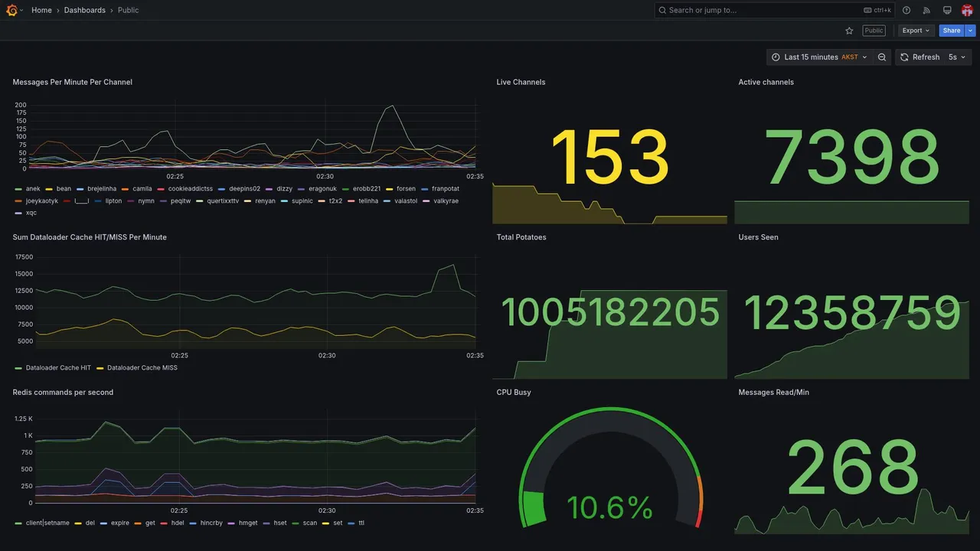This screenshot has height=551, width=980.
Task: Expand the 5s refresh interval dropdown
Action: pos(957,57)
